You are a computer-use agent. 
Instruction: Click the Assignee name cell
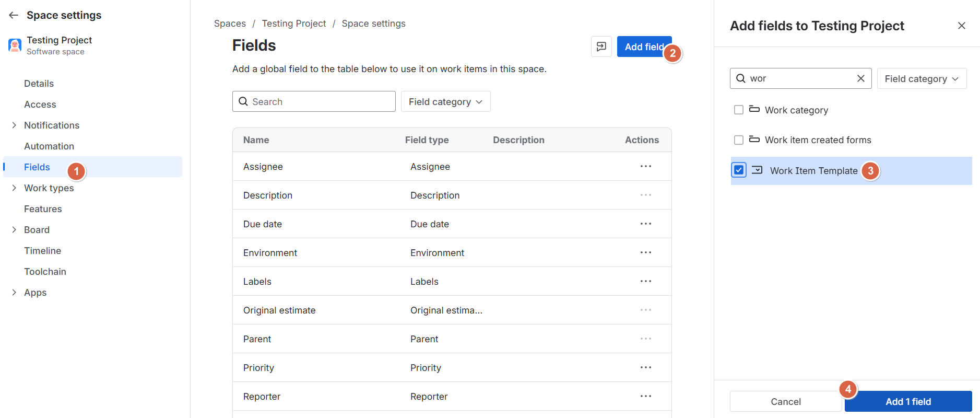263,167
